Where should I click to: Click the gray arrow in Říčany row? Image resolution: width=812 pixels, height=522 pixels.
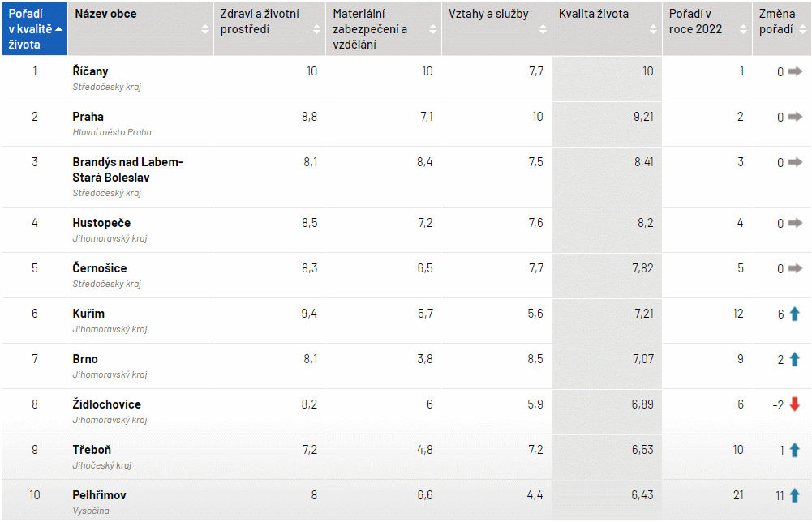[795, 71]
